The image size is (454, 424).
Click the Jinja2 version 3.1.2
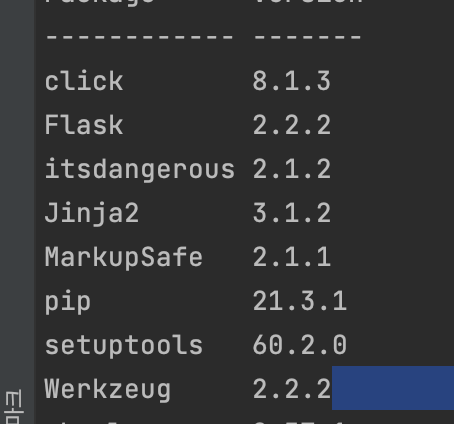[x=292, y=213]
